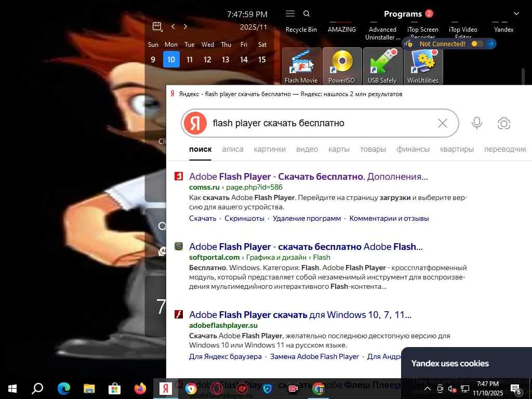The height and width of the screenshot is (399, 532).
Task: Click the Programs panel scrollbar
Action: pyautogui.click(x=523, y=76)
